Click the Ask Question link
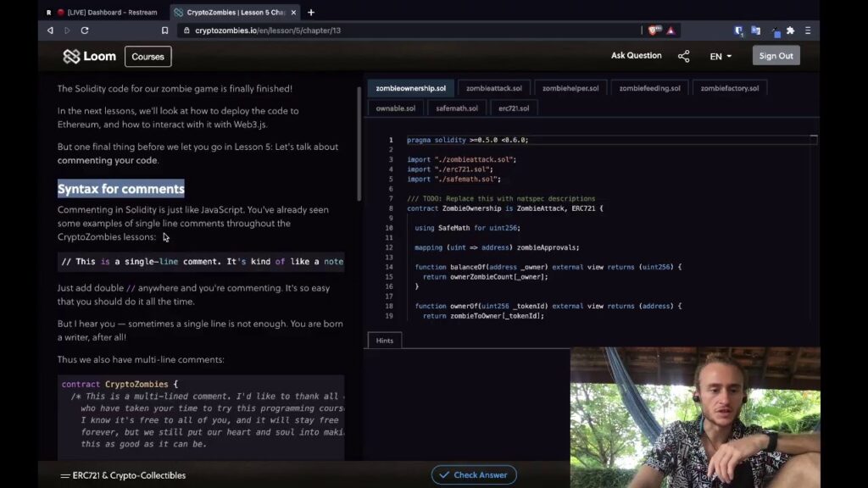This screenshot has width=868, height=488. (x=637, y=55)
